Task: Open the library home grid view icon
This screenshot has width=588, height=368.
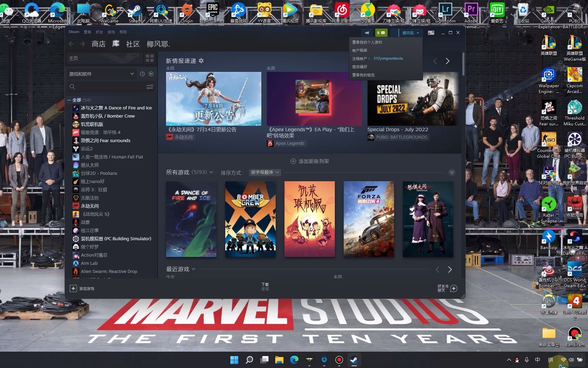Action: click(150, 58)
